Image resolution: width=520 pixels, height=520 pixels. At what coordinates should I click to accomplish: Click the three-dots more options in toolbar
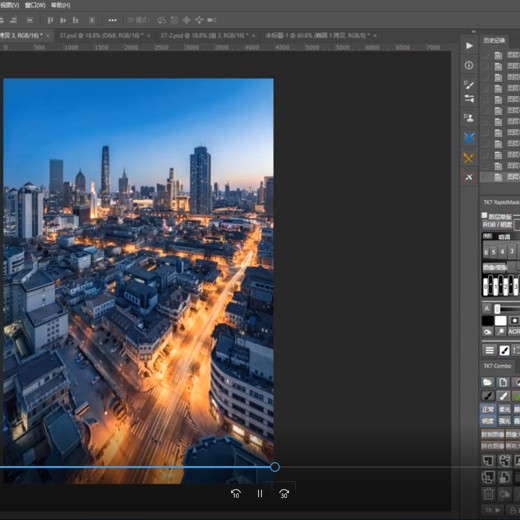[113, 20]
